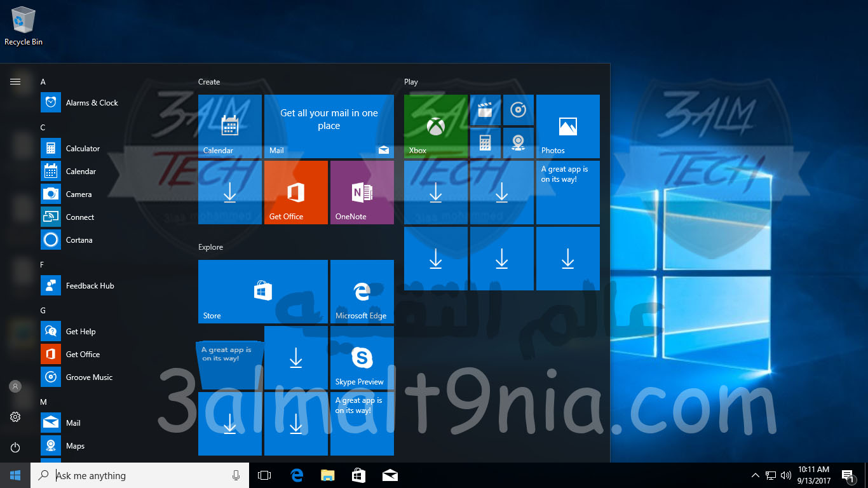Open the Camera app

coord(108,194)
